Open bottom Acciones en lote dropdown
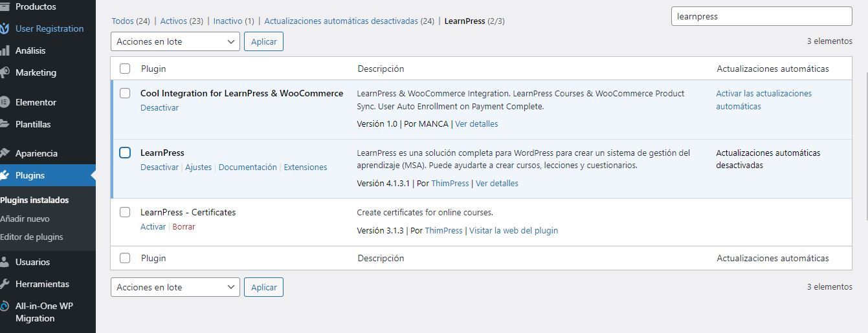Screen dimensions: 868x333 pyautogui.click(x=175, y=287)
